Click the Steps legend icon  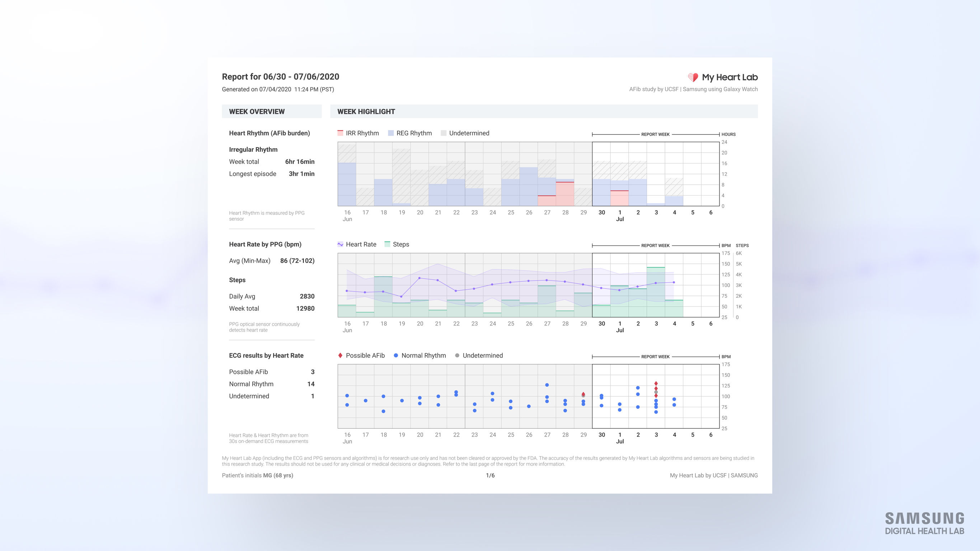387,244
